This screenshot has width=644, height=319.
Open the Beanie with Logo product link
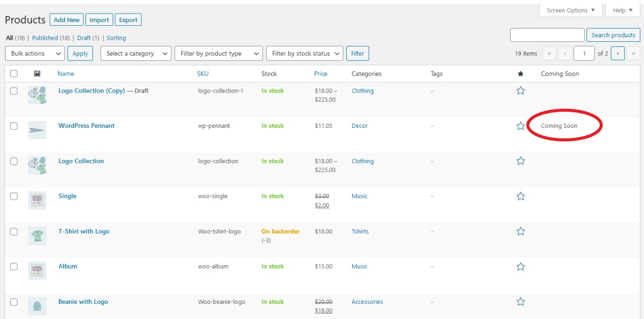coord(84,302)
